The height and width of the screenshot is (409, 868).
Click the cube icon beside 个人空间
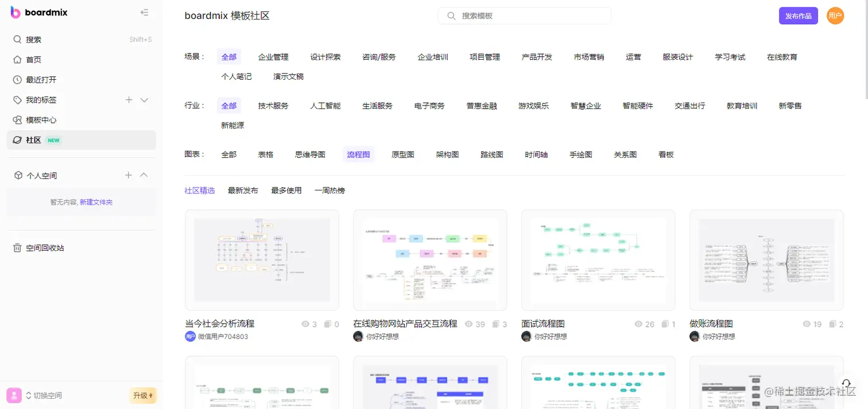(18, 176)
